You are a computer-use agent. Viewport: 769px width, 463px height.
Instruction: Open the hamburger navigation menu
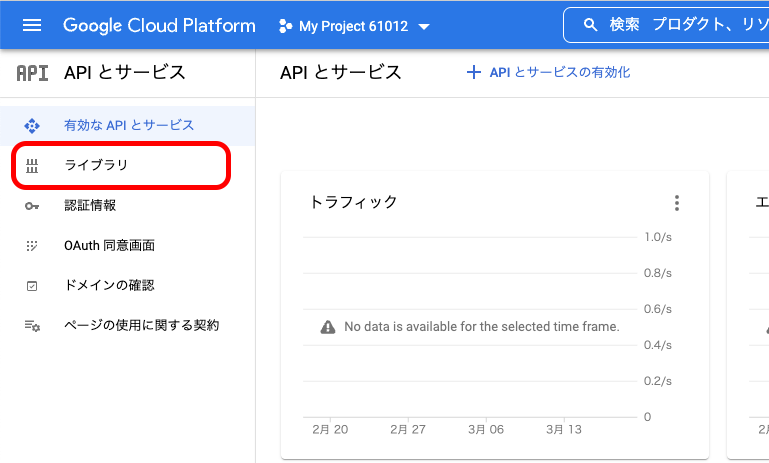coord(32,25)
